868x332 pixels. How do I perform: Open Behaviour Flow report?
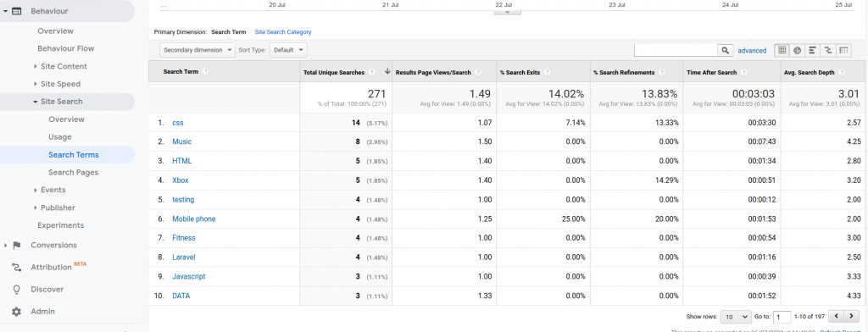pos(66,48)
